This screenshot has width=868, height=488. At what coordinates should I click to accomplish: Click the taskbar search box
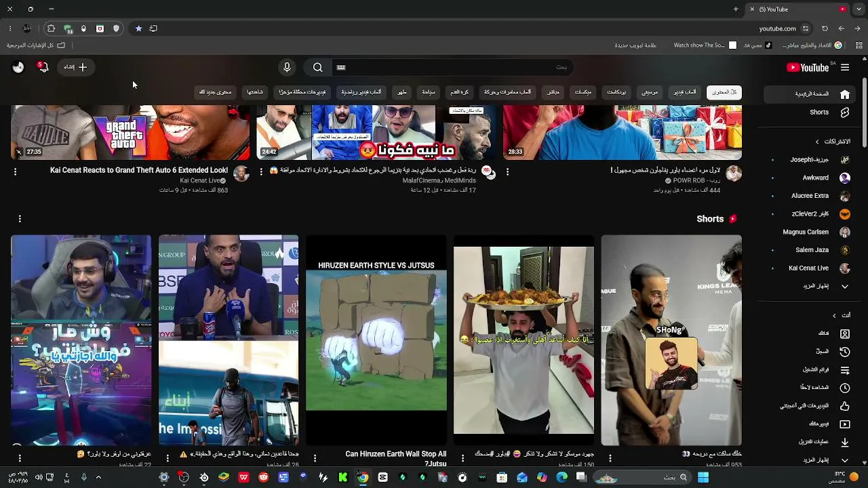642,477
